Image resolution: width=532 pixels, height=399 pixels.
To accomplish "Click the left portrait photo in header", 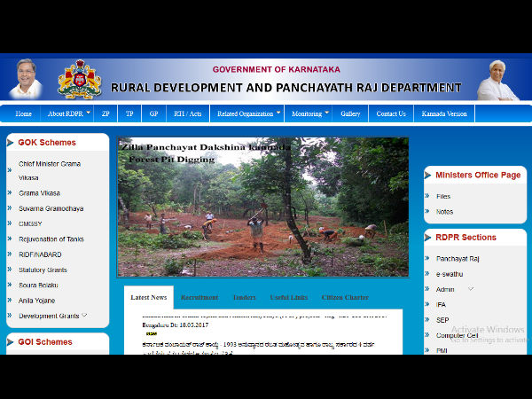I will [26, 79].
